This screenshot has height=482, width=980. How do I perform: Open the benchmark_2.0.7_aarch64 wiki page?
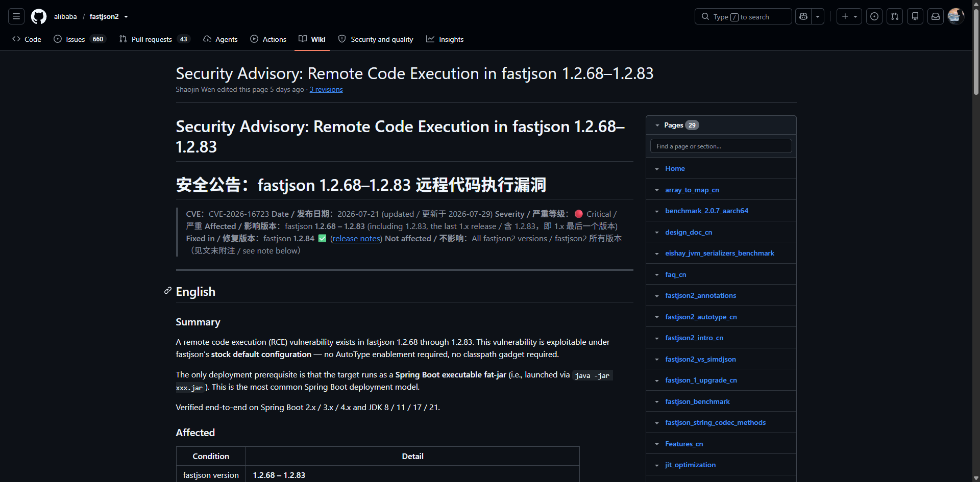pyautogui.click(x=706, y=211)
